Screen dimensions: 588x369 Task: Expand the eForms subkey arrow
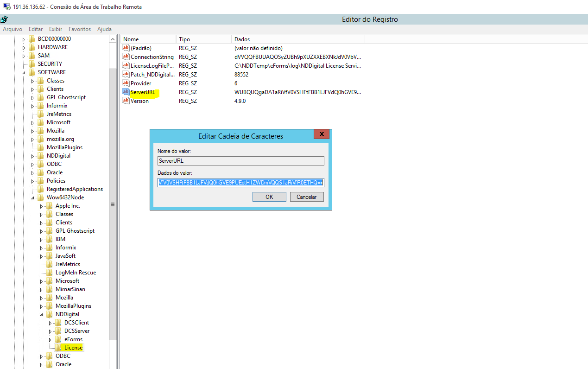pyautogui.click(x=50, y=339)
